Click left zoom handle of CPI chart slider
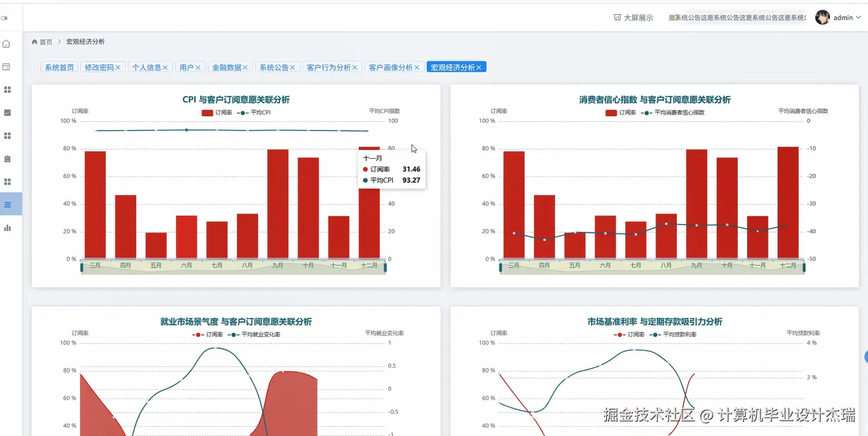Image resolution: width=868 pixels, height=436 pixels. pos(81,266)
